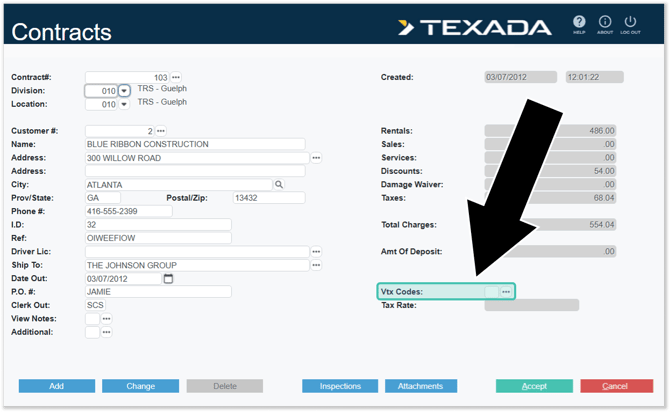The width and height of the screenshot is (670, 412).
Task: Open ellipsis beside 300 WILLOW ROAD address
Action: tap(316, 158)
